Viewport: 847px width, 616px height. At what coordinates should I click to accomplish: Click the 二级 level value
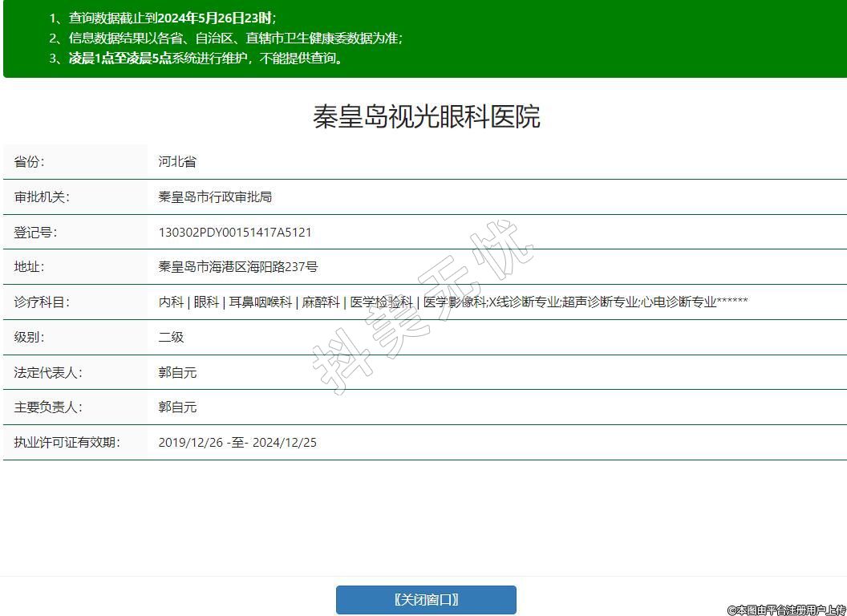click(x=171, y=337)
